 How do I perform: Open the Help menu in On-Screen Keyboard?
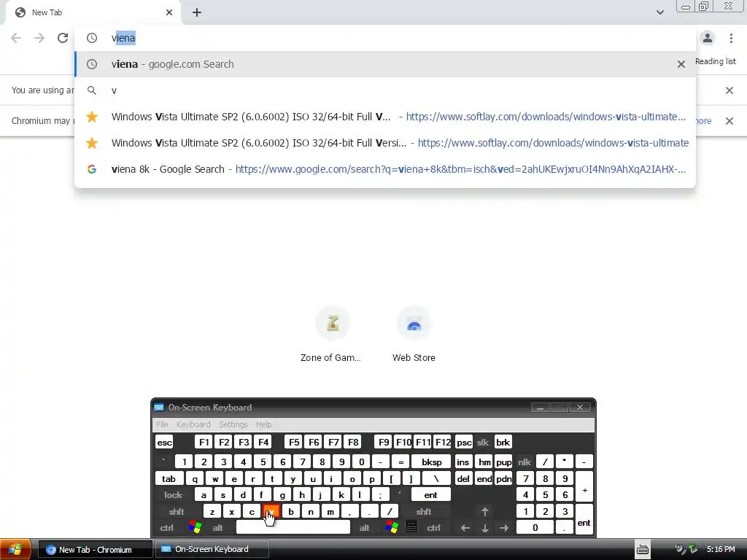[x=263, y=424]
